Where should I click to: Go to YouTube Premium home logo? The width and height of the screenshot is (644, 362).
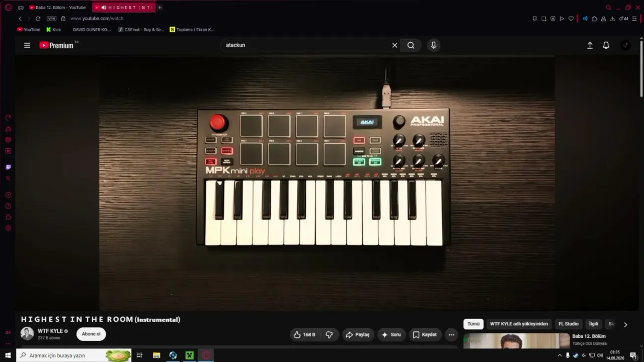57,45
